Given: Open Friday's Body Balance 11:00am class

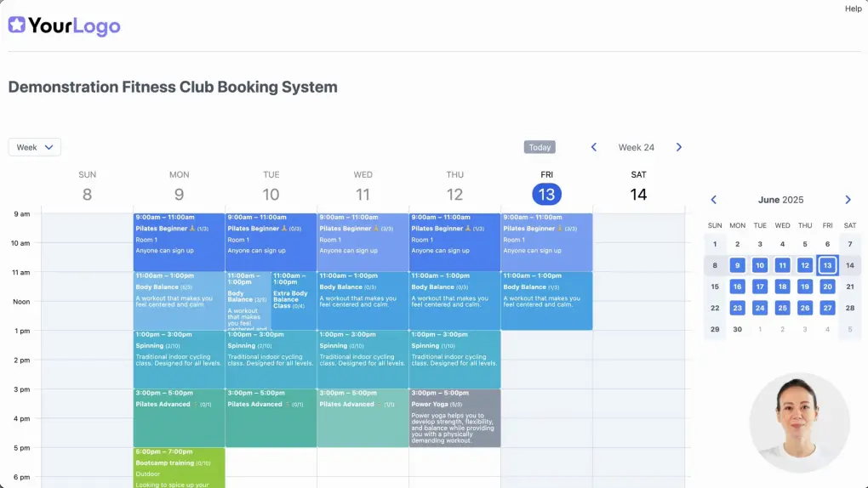Looking at the screenshot, I should click(546, 300).
